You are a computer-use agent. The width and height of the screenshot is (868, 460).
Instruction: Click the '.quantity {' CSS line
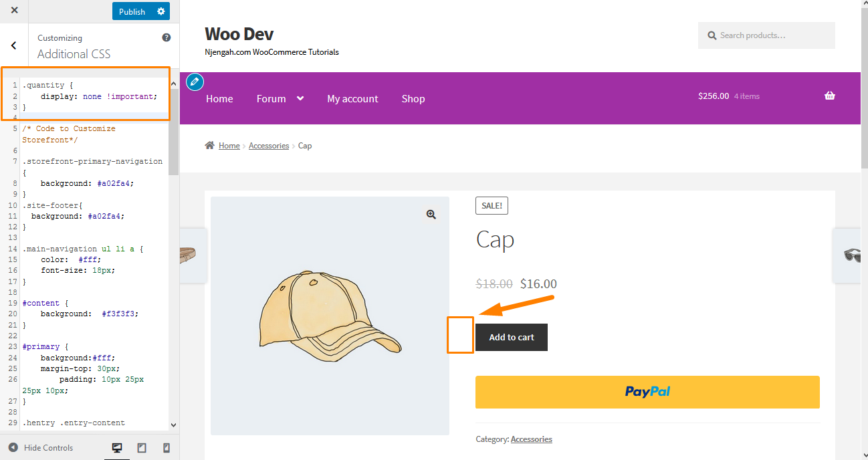[x=47, y=86]
